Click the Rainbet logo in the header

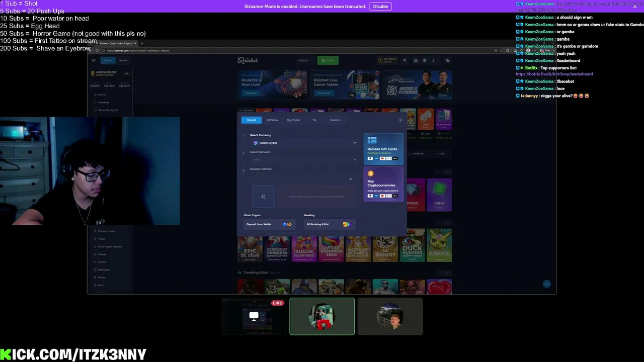(x=248, y=60)
